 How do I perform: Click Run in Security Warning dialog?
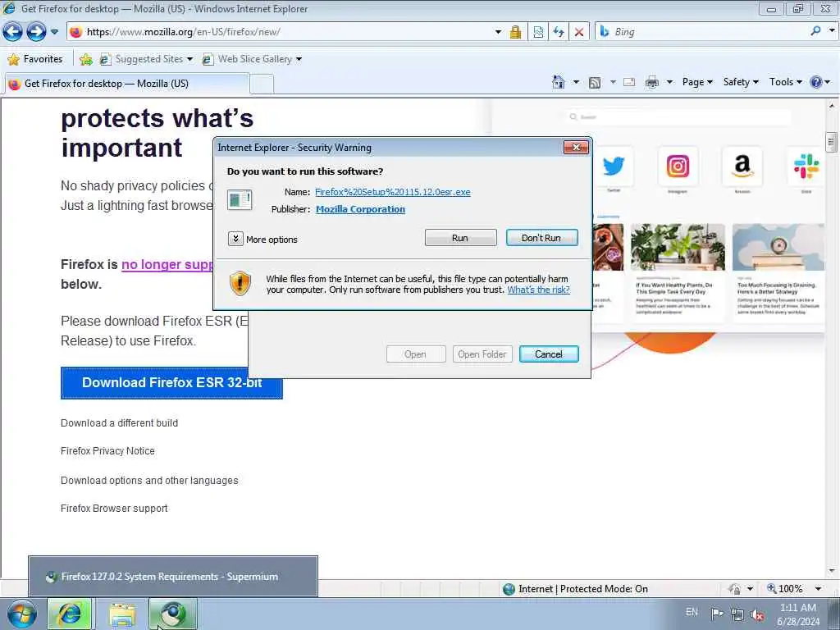(x=460, y=238)
